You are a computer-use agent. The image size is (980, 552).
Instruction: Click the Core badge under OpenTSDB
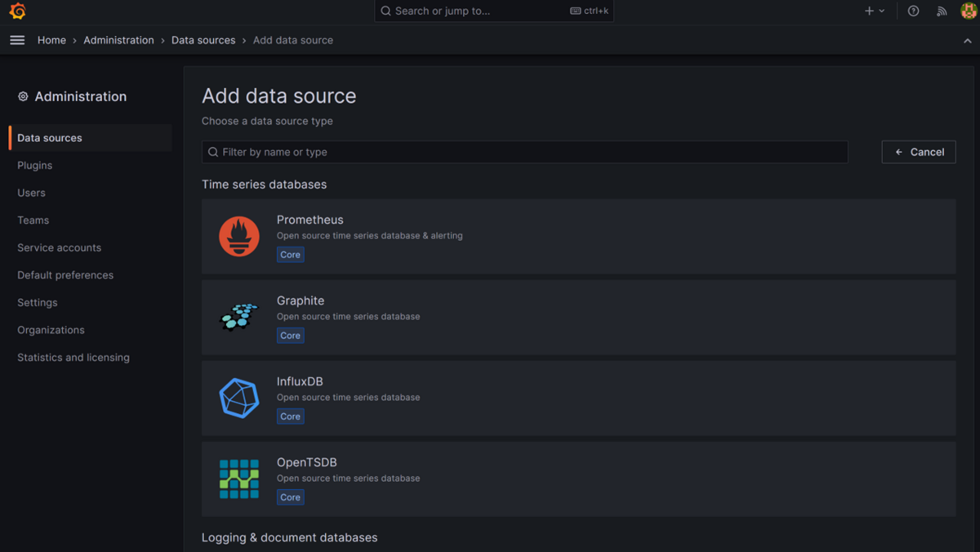[291, 497]
